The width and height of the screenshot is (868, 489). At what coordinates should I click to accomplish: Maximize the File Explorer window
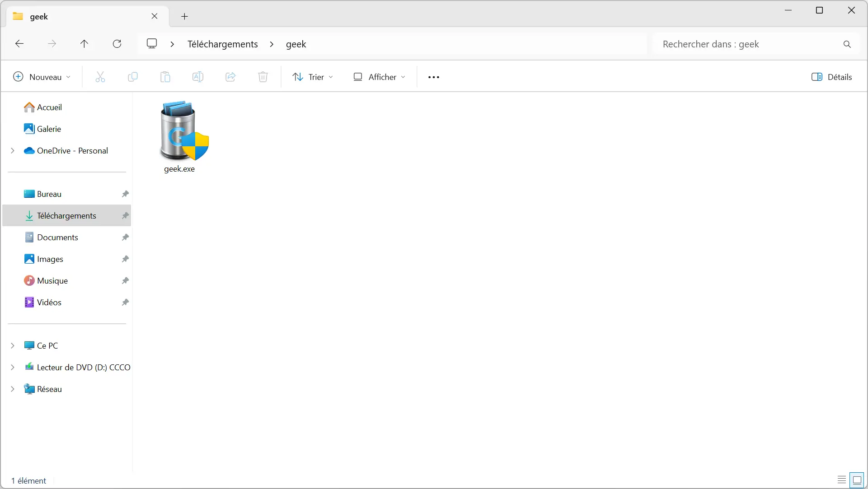click(819, 10)
